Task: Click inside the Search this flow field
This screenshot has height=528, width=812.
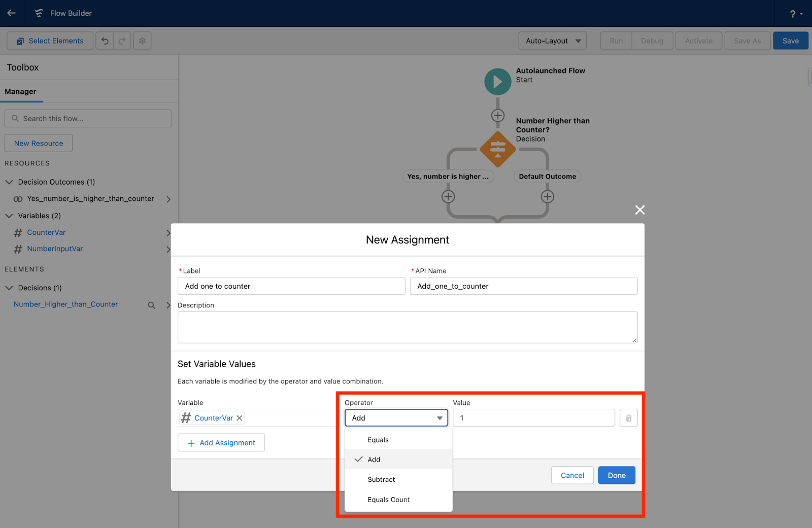Action: [x=87, y=118]
